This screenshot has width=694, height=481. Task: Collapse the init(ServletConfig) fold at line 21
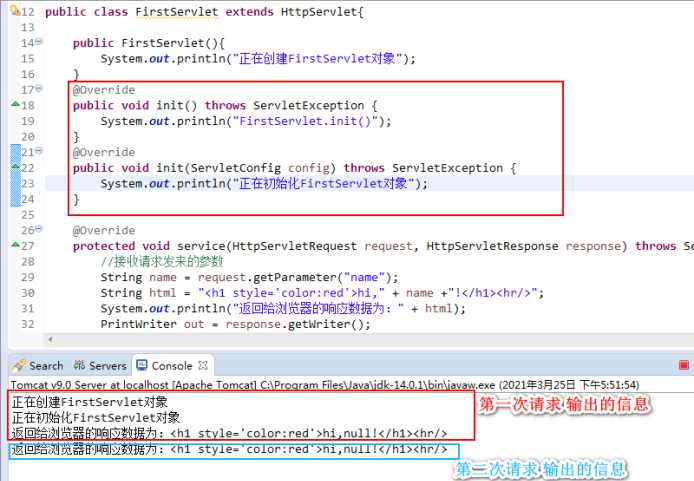(39, 150)
